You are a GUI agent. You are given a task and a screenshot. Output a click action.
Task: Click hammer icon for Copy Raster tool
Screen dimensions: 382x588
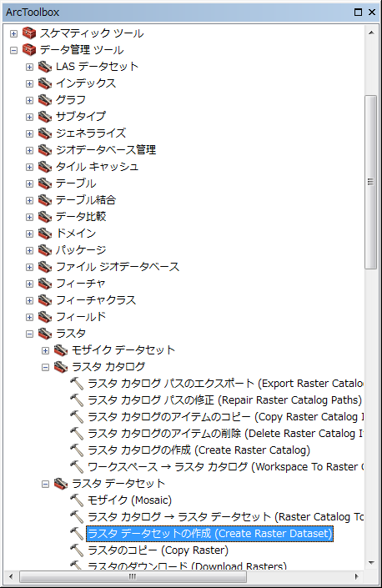77,550
